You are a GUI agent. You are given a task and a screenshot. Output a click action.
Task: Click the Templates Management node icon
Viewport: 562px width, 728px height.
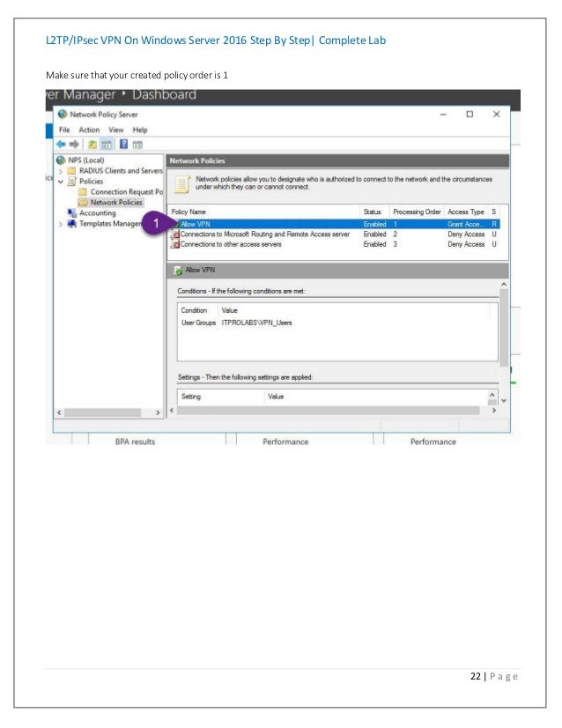pos(71,224)
